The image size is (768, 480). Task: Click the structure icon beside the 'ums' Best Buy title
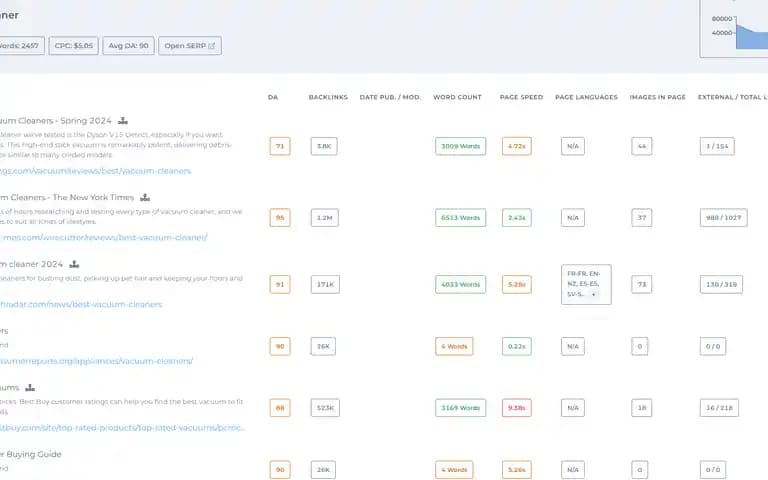pos(30,387)
